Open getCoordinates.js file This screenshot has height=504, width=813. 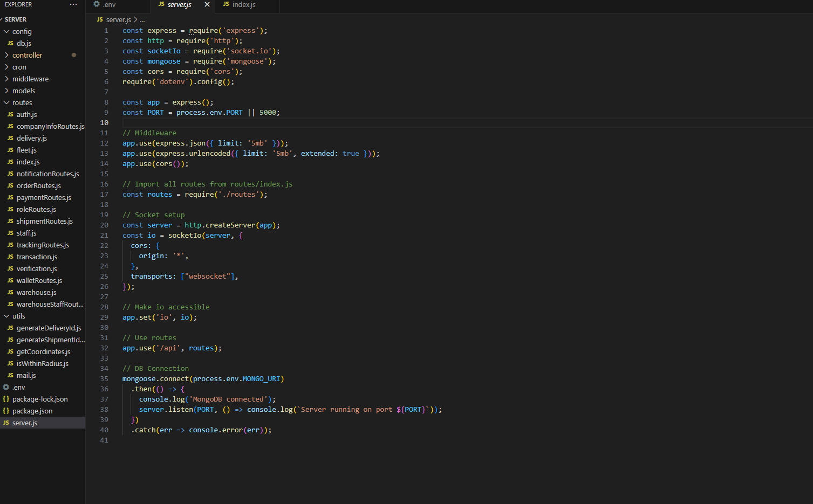pyautogui.click(x=43, y=351)
